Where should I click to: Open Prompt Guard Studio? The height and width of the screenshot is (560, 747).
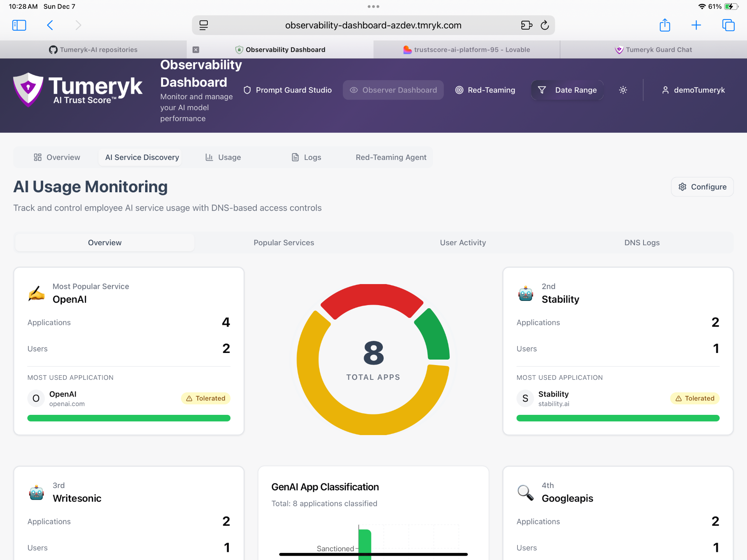288,90
